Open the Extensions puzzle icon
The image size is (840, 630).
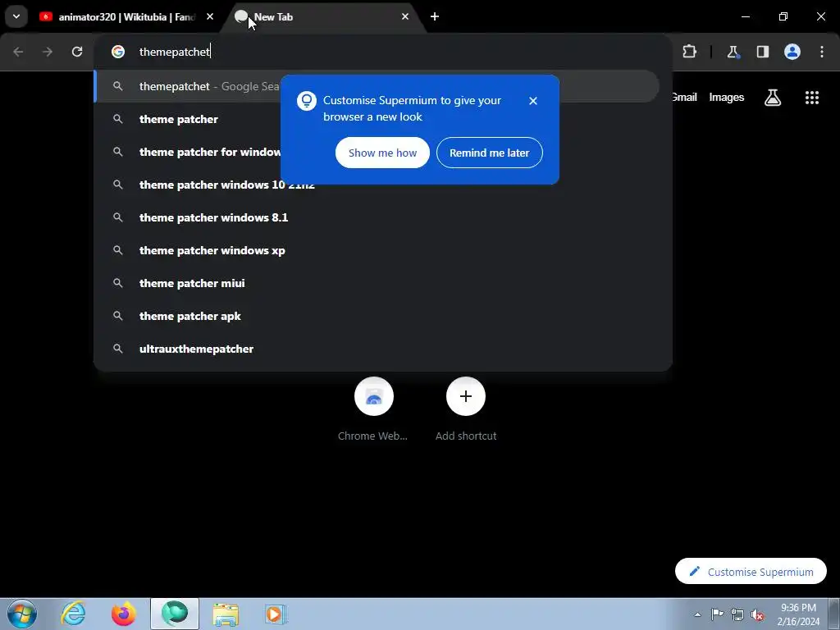tap(689, 52)
